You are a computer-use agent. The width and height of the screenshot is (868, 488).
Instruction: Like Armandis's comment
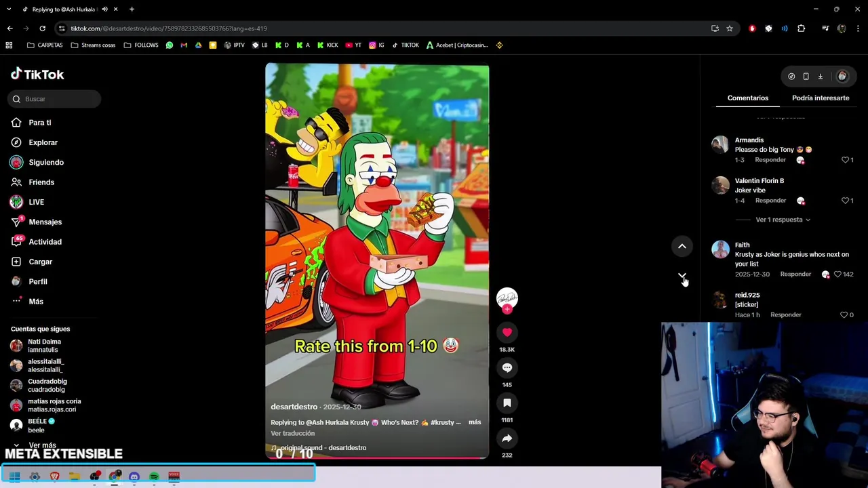point(846,160)
